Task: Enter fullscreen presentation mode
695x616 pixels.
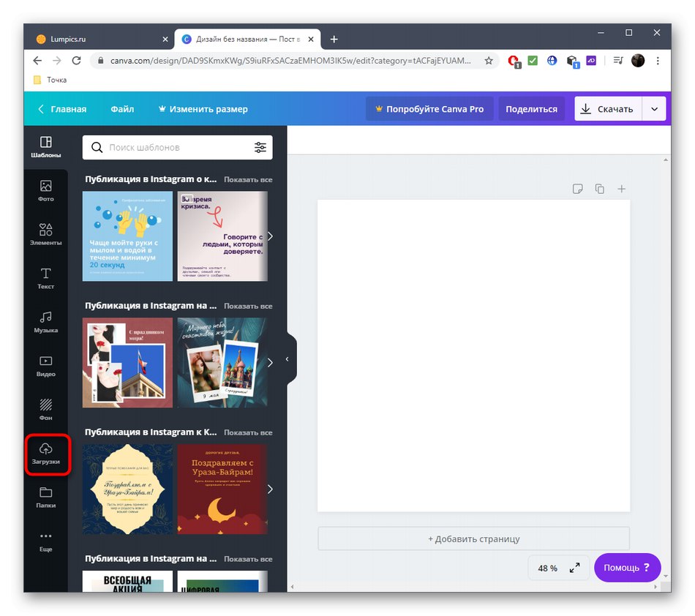Action: (x=574, y=568)
